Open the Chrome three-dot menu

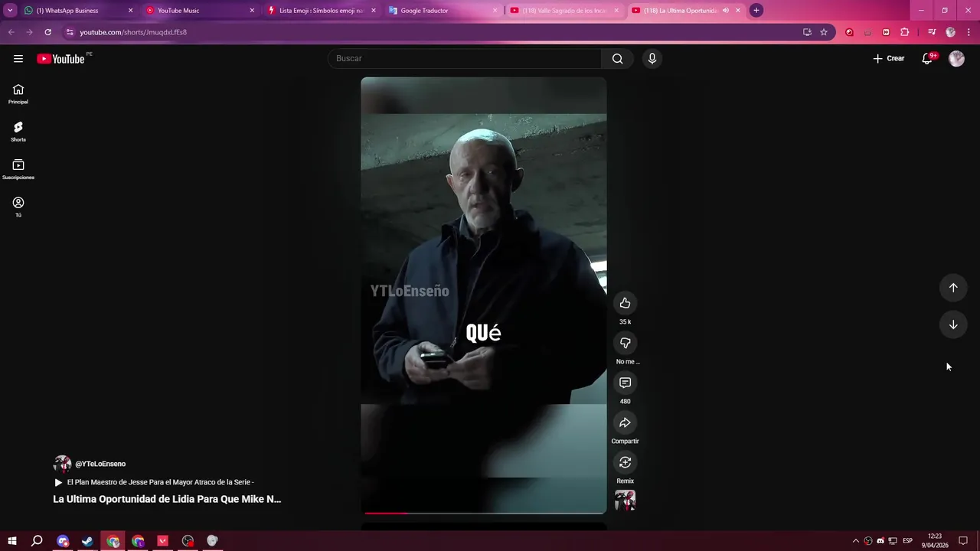point(969,32)
